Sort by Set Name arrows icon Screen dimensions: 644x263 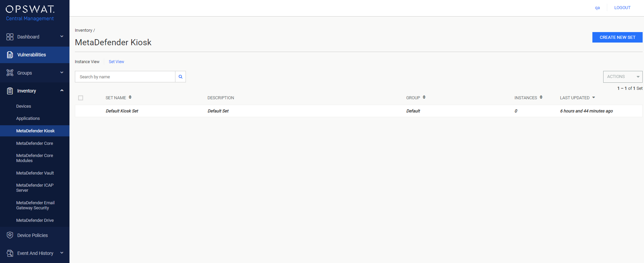click(130, 97)
